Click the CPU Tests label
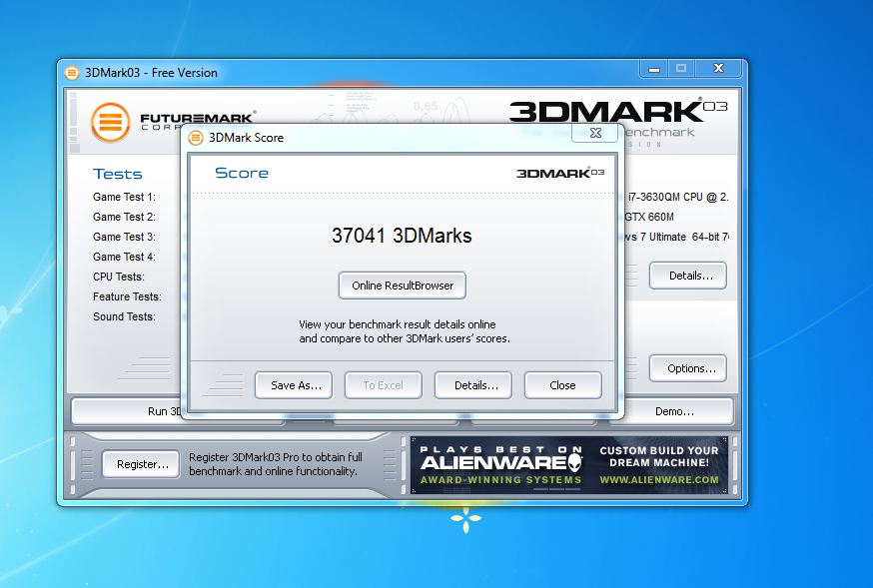The height and width of the screenshot is (588, 873). click(119, 278)
